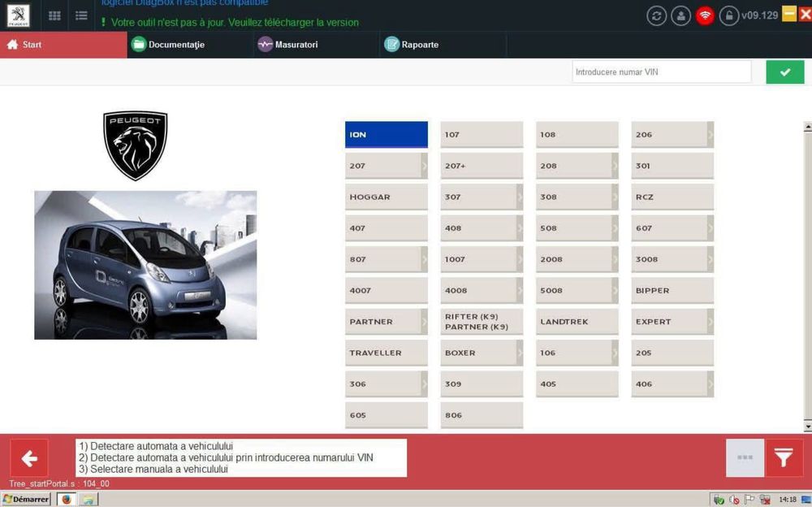
Task: Launch Firefox from the taskbar
Action: click(x=67, y=499)
